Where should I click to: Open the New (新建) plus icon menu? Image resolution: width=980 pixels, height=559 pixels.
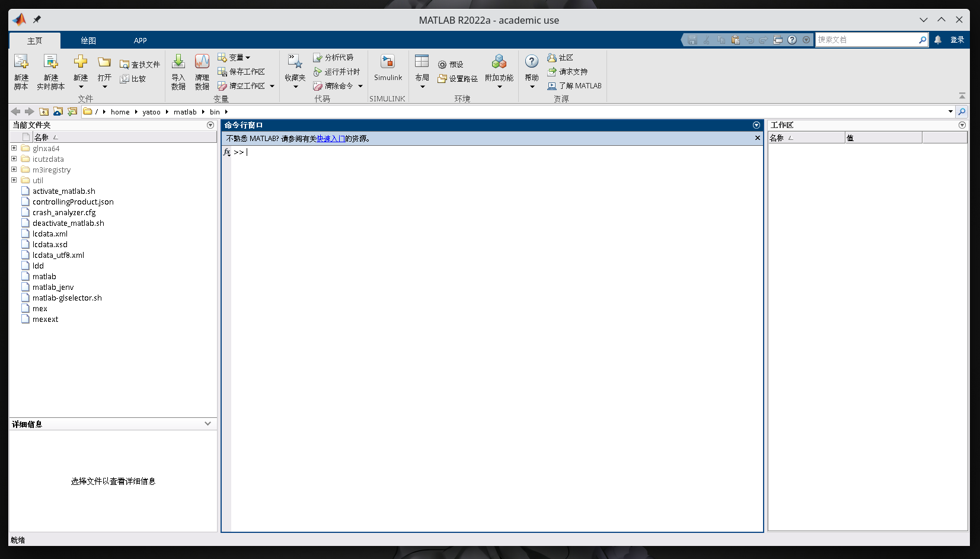pyautogui.click(x=81, y=62)
